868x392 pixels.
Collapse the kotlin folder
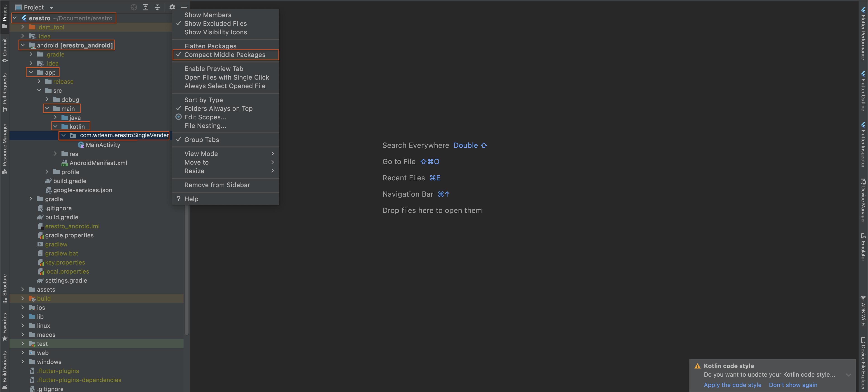pyautogui.click(x=55, y=126)
